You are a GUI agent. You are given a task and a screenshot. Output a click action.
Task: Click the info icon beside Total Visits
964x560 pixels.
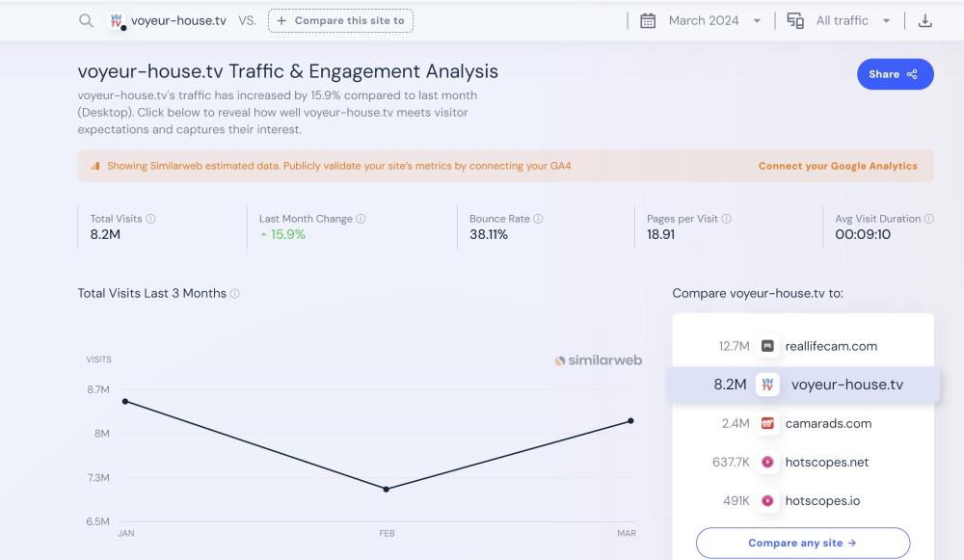[x=151, y=219]
